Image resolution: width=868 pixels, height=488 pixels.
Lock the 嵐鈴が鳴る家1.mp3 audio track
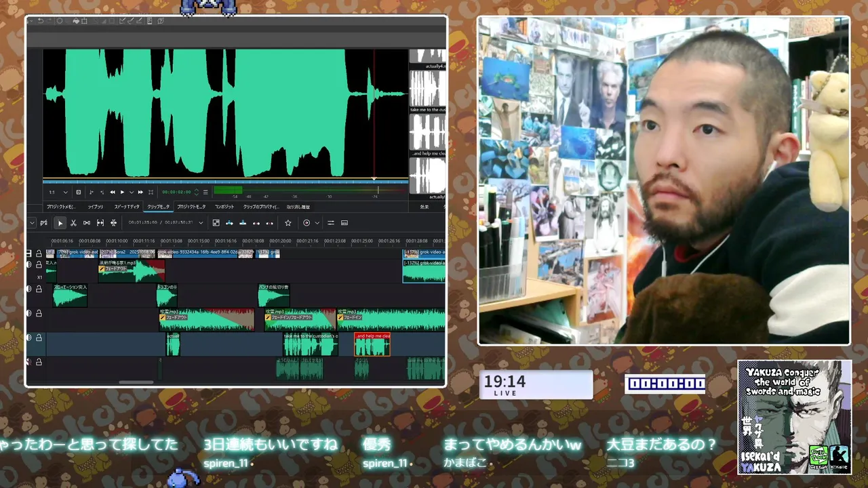[x=39, y=264]
